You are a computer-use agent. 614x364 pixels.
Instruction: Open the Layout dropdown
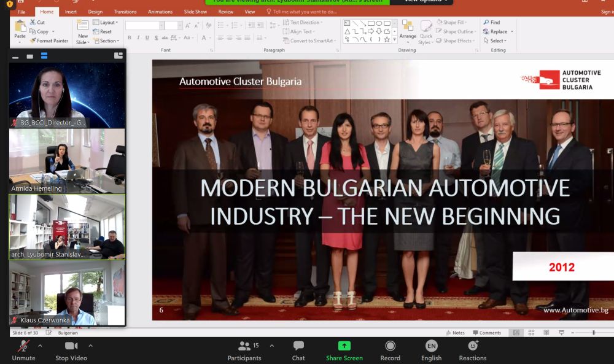pos(106,22)
